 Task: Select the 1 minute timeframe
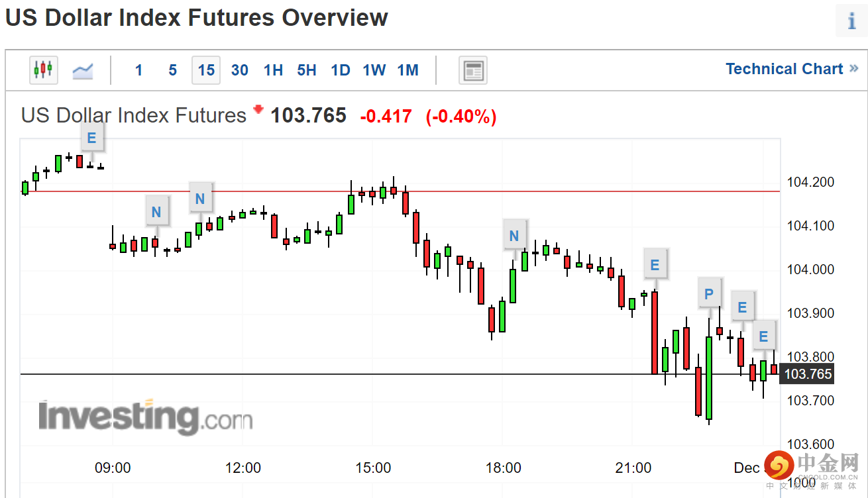click(x=138, y=70)
